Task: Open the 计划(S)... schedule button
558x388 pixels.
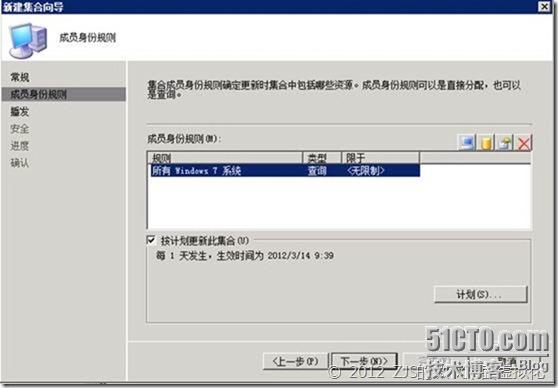Action: (480, 294)
